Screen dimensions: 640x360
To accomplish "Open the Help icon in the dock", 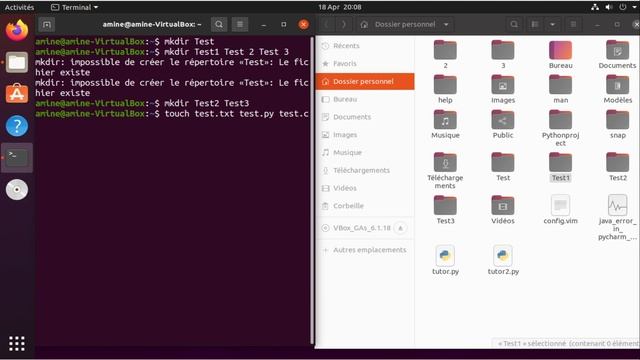I will click(x=17, y=126).
